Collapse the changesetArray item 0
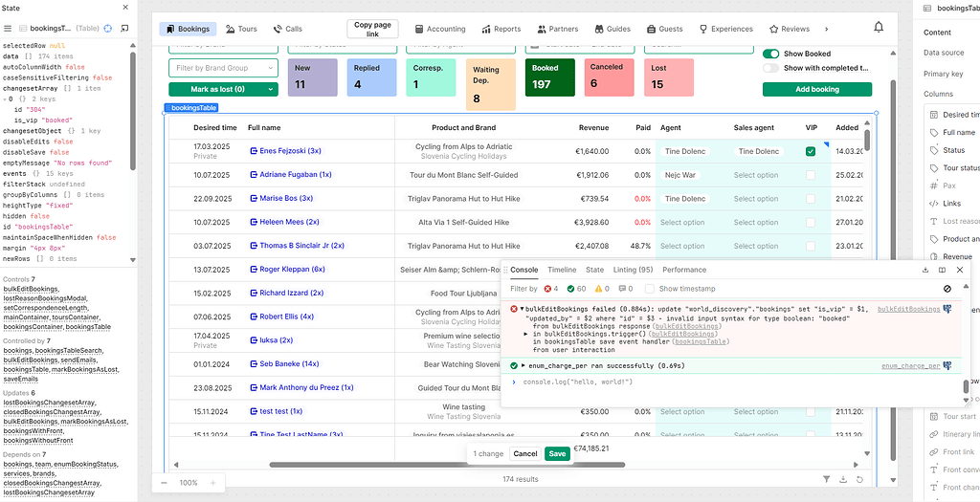 point(4,98)
